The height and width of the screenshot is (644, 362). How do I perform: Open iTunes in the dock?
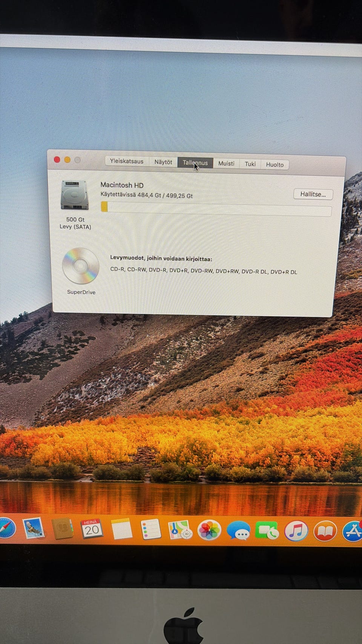click(x=296, y=531)
